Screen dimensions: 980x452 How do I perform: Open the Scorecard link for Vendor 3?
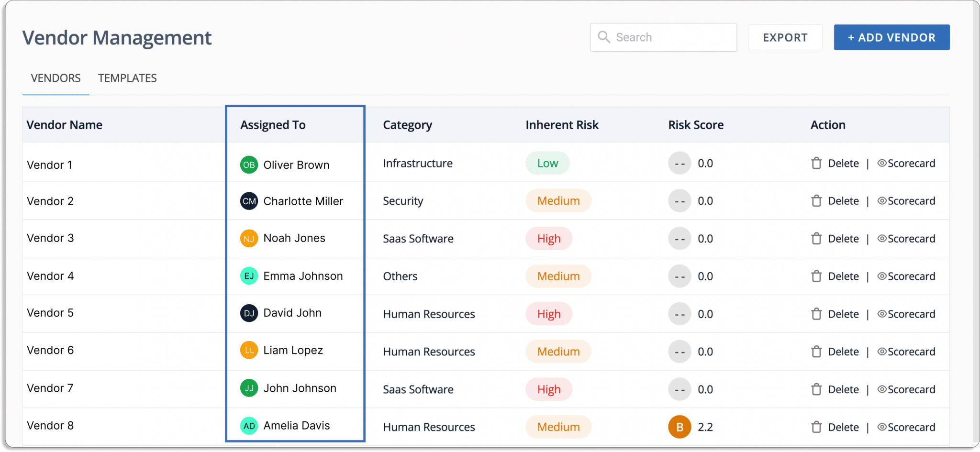tap(906, 239)
